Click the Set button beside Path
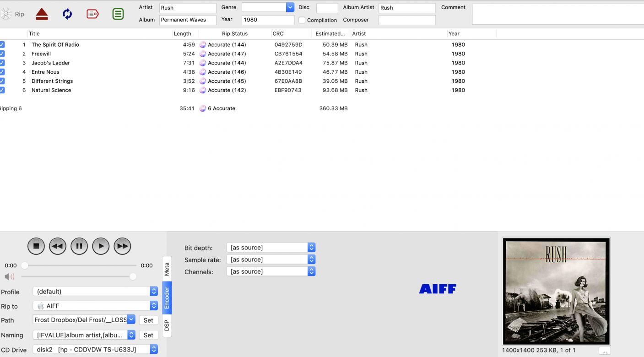The width and height of the screenshot is (644, 357). pyautogui.click(x=148, y=320)
